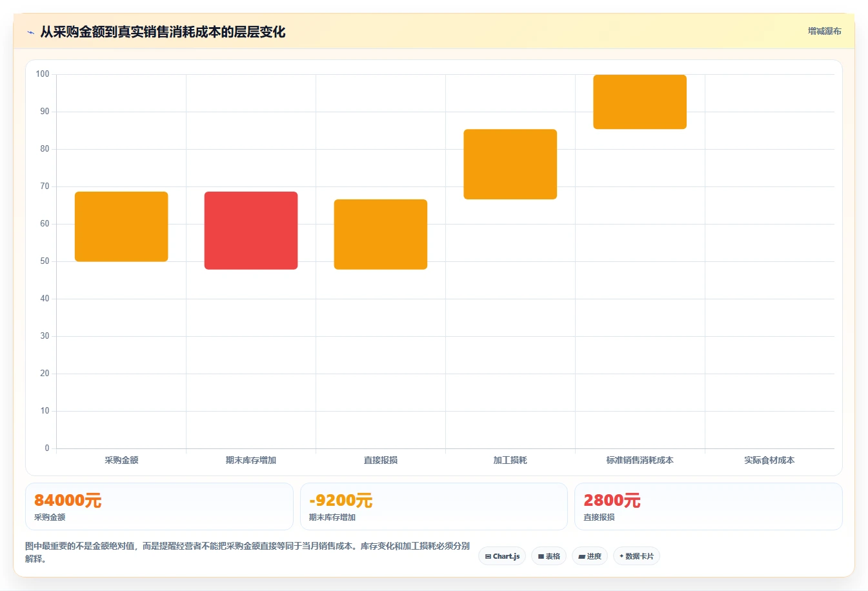Screen dimensions: 868x591
Task: Click the 增减瀑布 label in the header
Action: click(824, 31)
